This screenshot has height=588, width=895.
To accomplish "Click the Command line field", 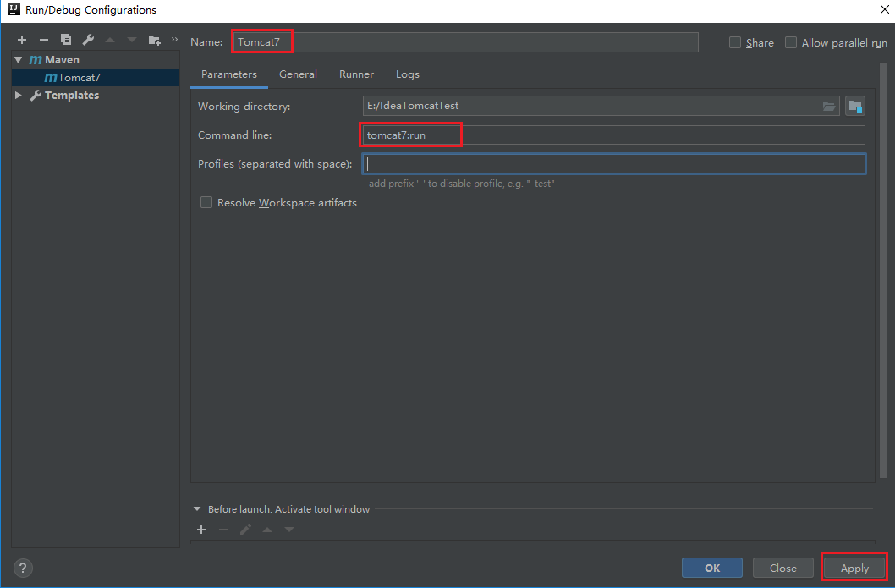I will coord(613,135).
